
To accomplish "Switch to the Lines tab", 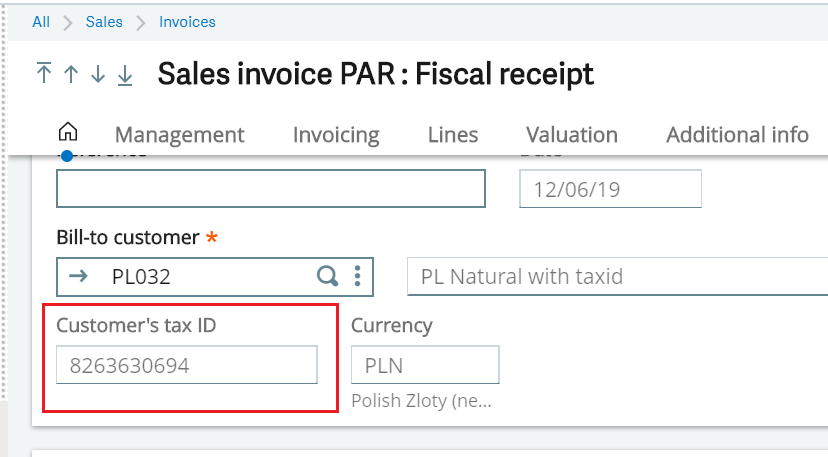I will point(453,135).
